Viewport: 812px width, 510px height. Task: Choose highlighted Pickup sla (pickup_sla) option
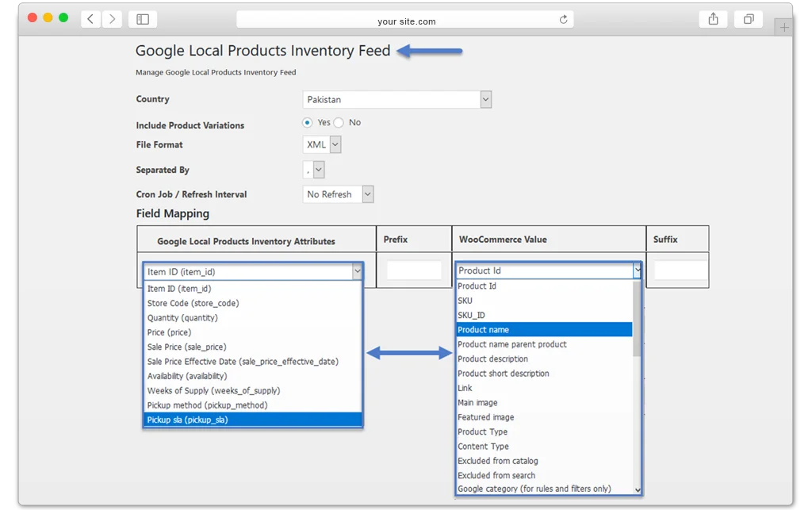pos(253,420)
